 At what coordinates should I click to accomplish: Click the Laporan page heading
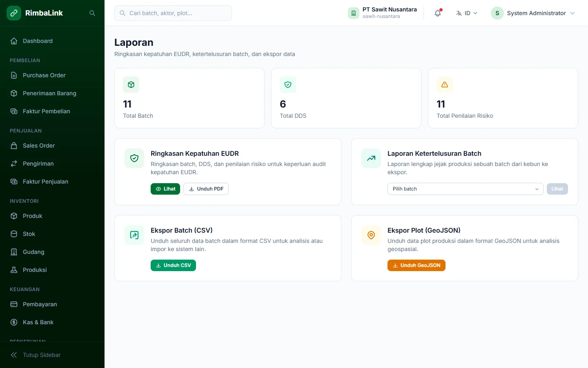coord(134,43)
